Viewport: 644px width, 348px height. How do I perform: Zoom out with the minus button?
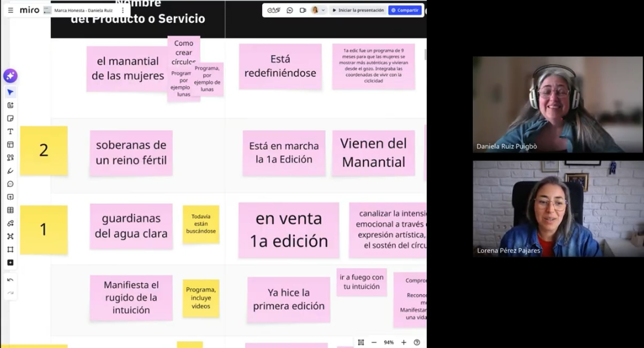[374, 342]
